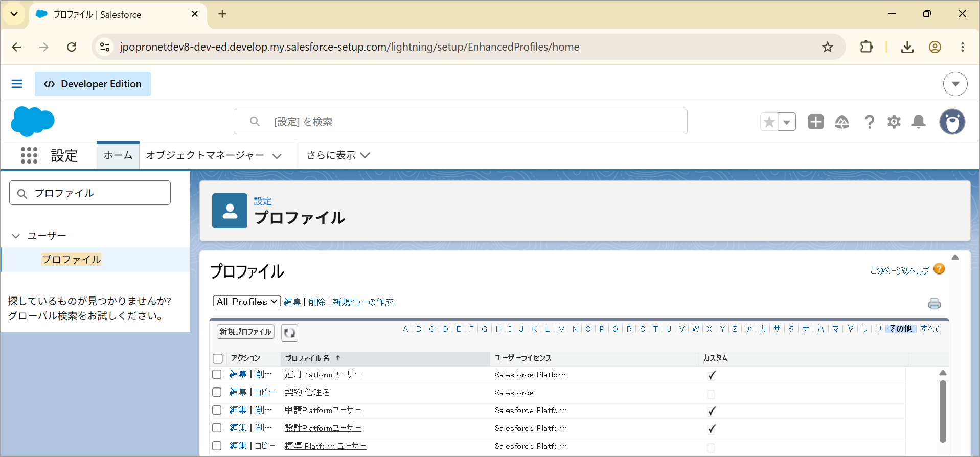Show all profiles with すべて filter
The height and width of the screenshot is (457, 980).
930,329
